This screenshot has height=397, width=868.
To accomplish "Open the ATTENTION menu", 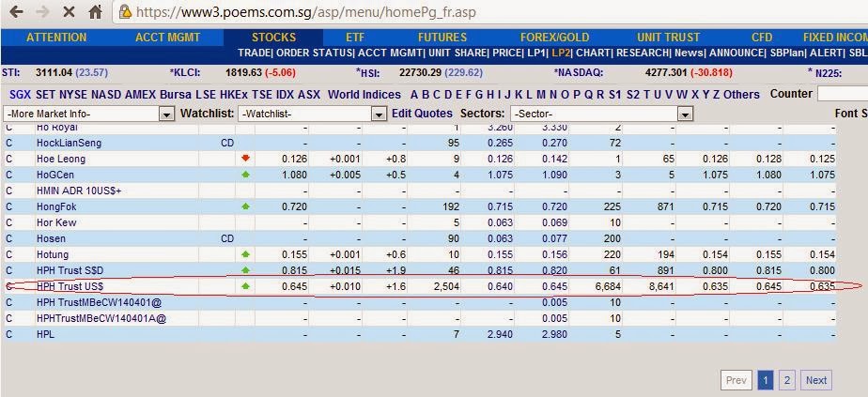I will pyautogui.click(x=56, y=38).
